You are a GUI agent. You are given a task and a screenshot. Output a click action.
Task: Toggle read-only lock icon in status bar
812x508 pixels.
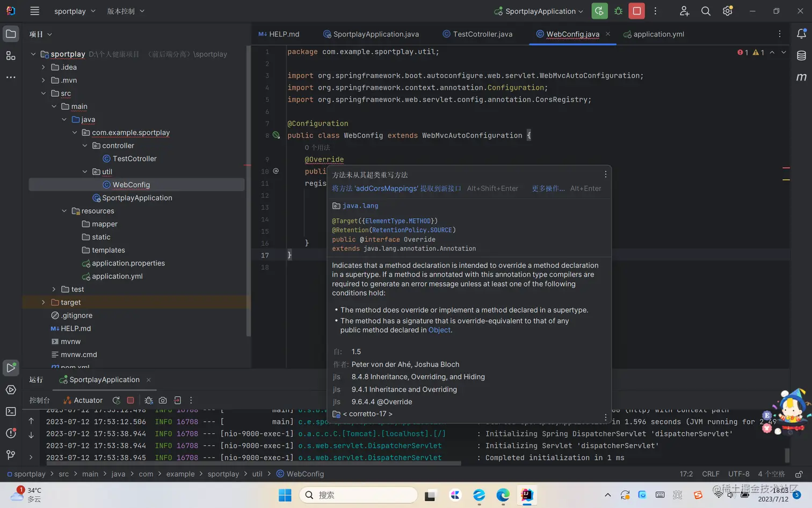(x=799, y=474)
